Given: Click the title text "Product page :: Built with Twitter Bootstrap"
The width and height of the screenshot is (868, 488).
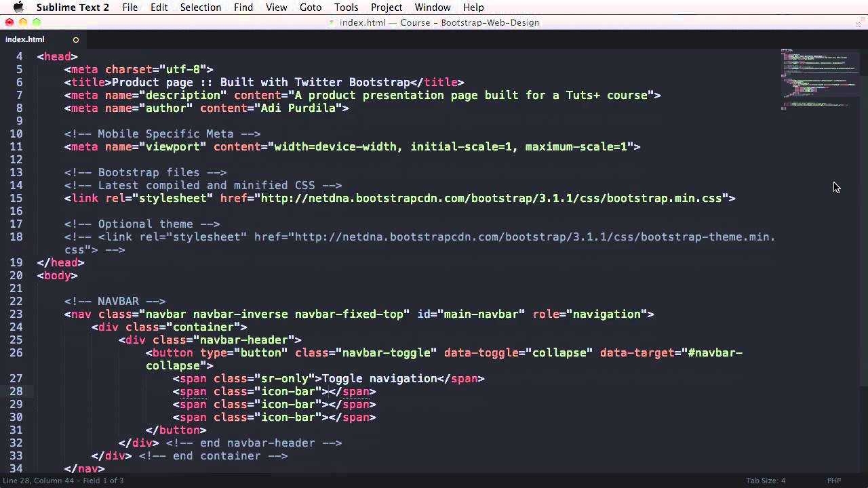Looking at the screenshot, I should click(261, 83).
